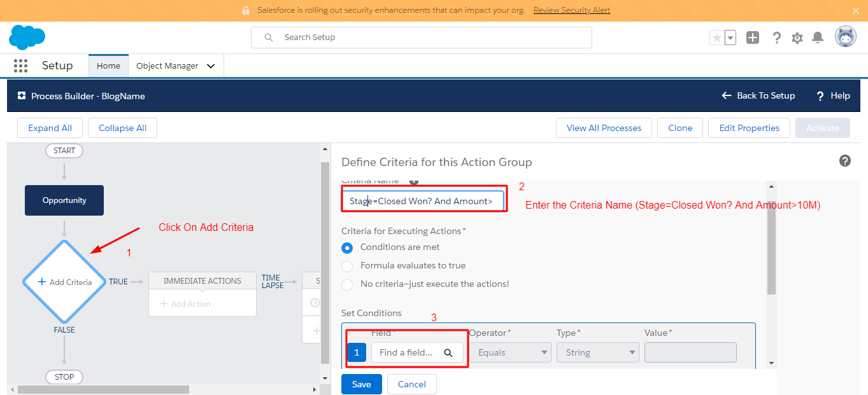Click the criteria panel scroll down arrow
This screenshot has width=868, height=395.
click(771, 363)
